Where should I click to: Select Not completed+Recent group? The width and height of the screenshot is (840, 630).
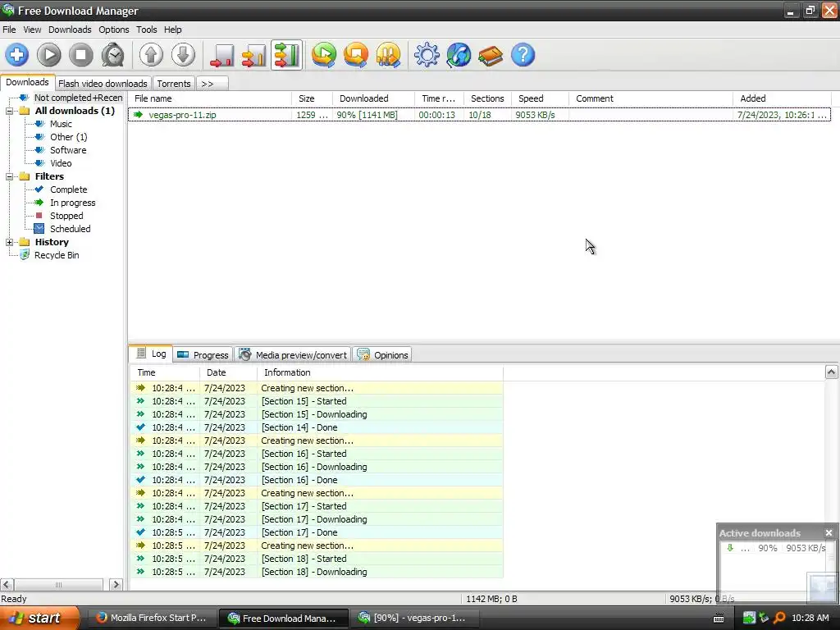coord(78,98)
